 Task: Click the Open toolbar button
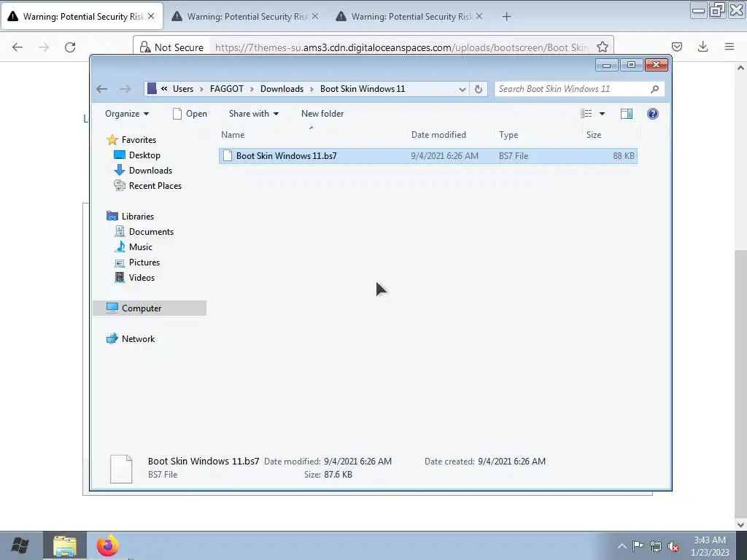190,114
